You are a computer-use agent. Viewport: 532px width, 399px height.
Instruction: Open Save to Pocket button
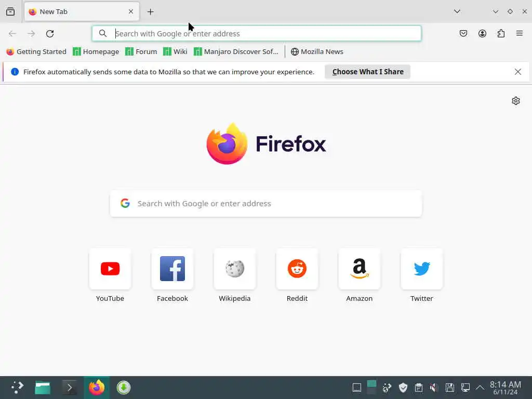463,33
